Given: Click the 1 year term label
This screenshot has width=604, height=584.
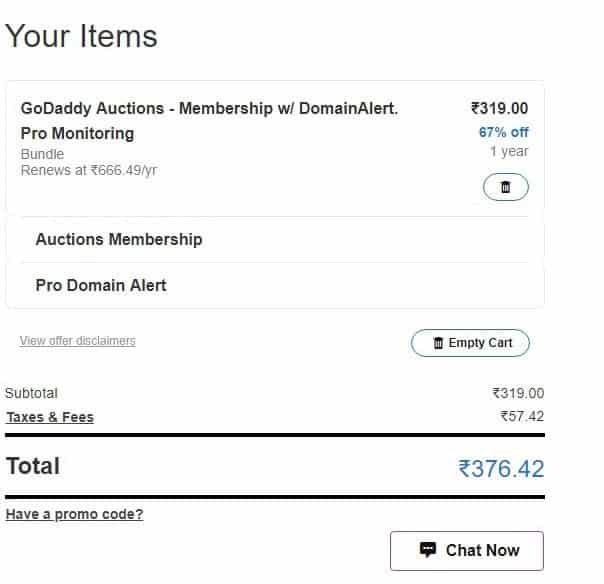Looking at the screenshot, I should [509, 151].
